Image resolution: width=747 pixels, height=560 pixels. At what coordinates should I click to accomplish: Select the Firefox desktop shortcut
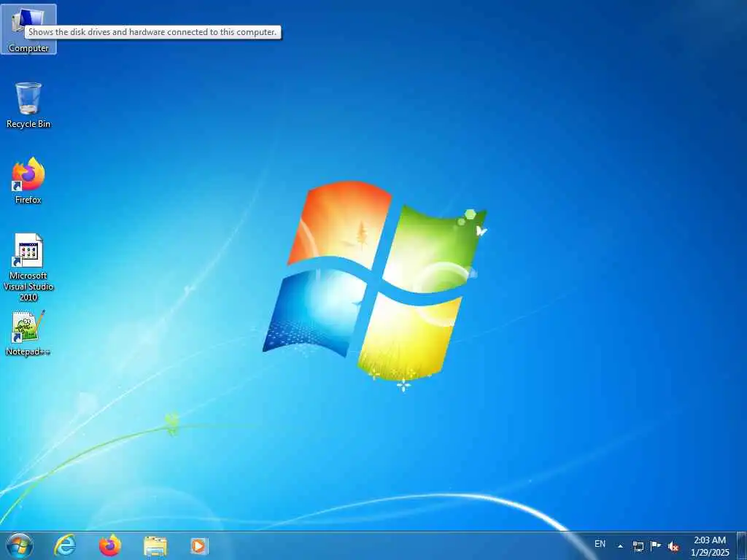tap(28, 181)
